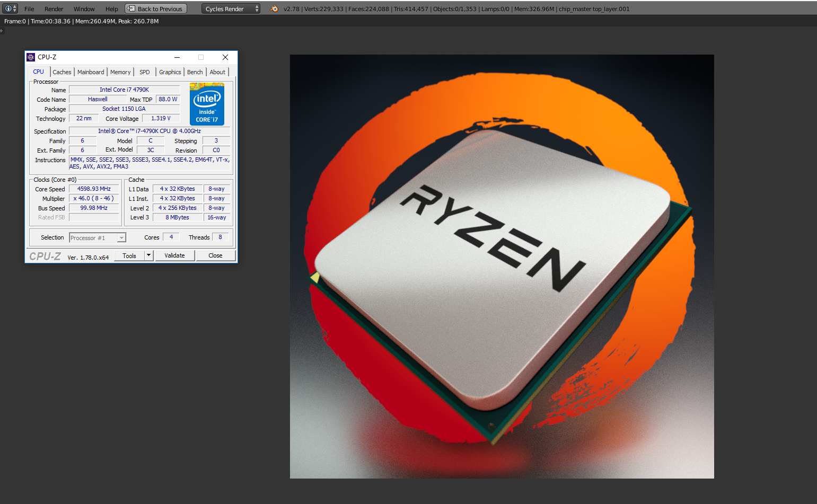Click the Cores value 4
The width and height of the screenshot is (817, 504).
coord(171,237)
